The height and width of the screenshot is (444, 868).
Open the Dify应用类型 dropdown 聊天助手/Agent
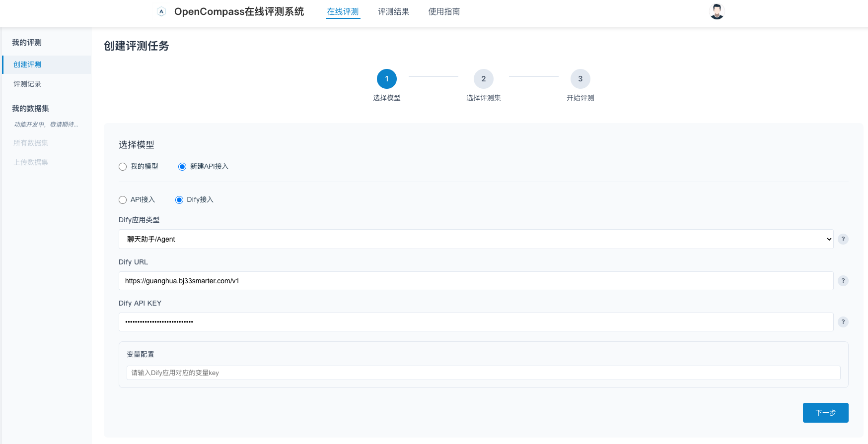tap(476, 239)
